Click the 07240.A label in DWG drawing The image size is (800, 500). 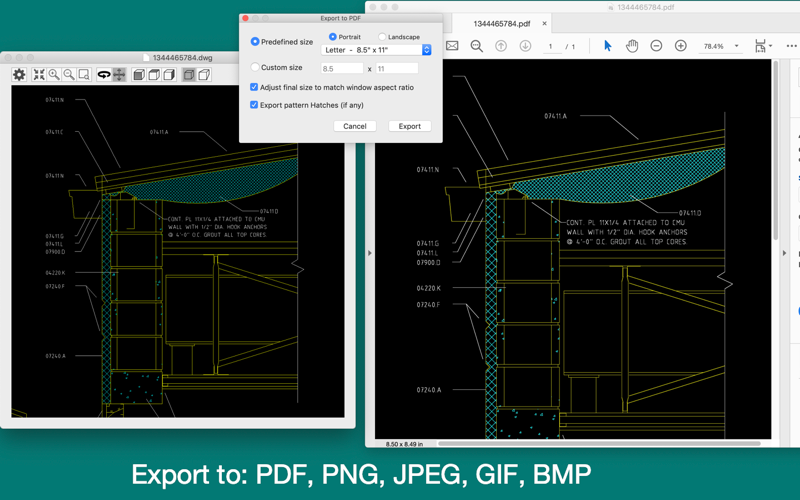click(56, 356)
